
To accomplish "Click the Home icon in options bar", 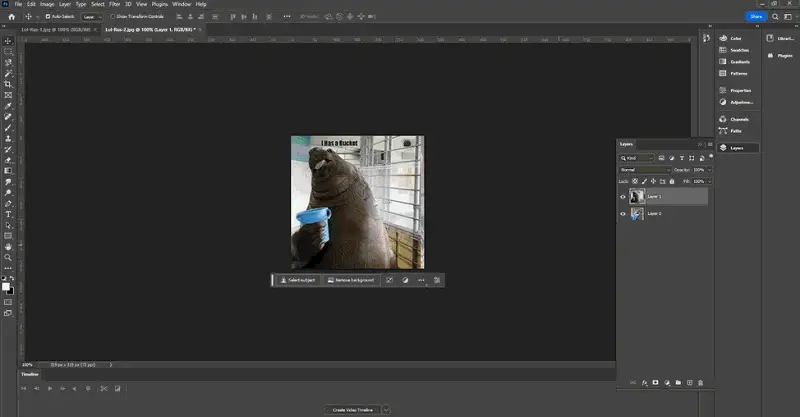I will 11,16.
